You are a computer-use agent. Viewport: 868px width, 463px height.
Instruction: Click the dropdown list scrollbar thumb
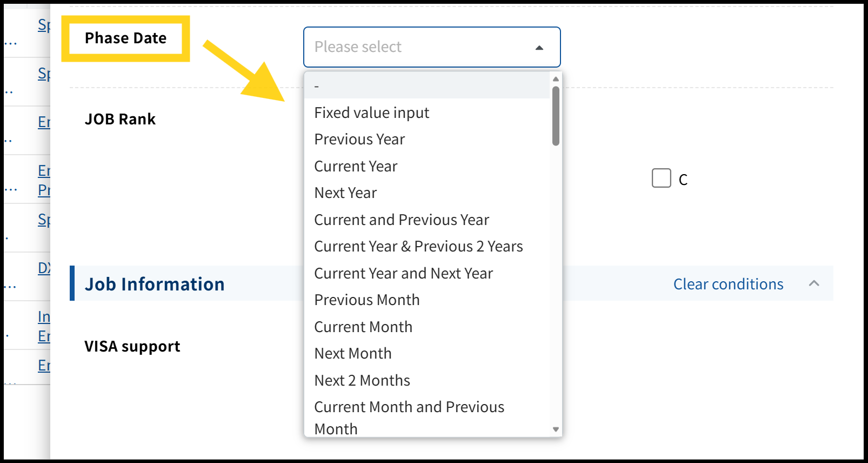[x=556, y=116]
